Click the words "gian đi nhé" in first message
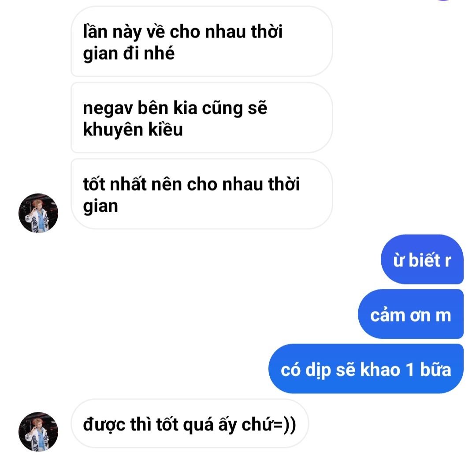476x460 pixels. tap(129, 54)
